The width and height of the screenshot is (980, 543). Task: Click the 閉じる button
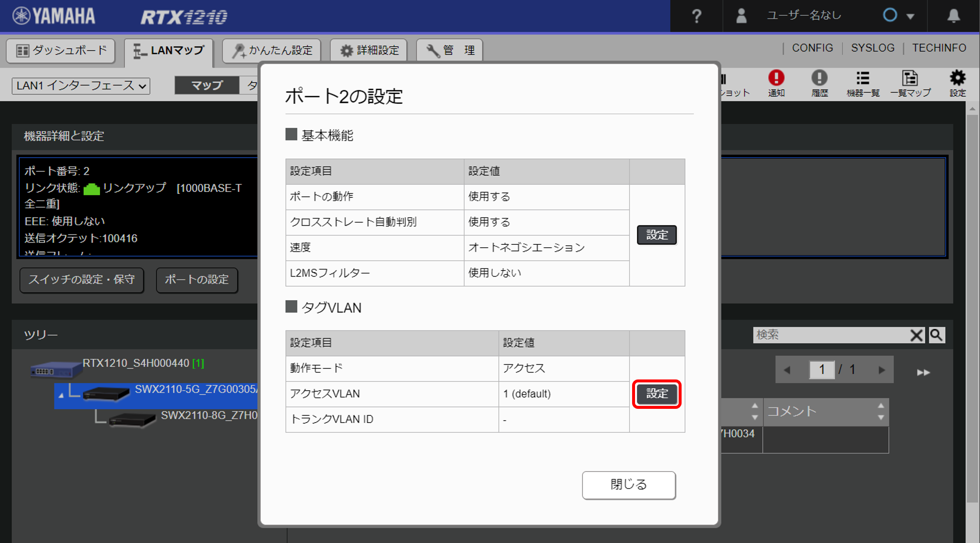tap(629, 485)
